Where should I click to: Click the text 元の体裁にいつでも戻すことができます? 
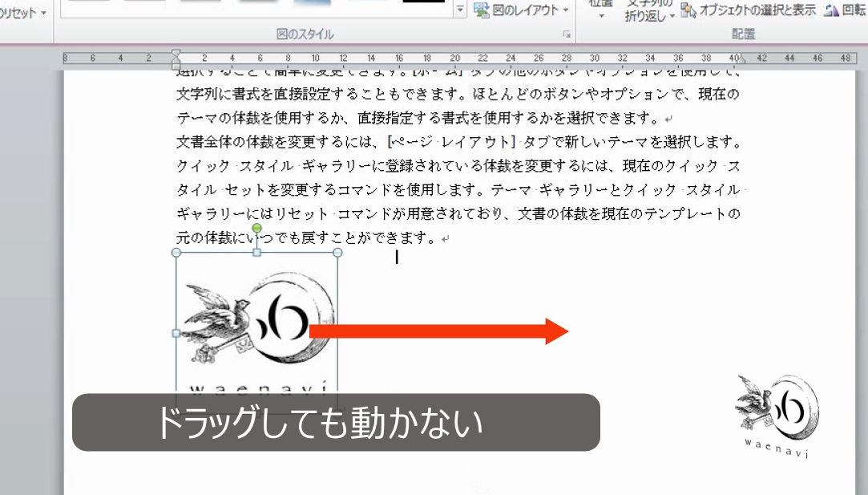click(x=306, y=237)
